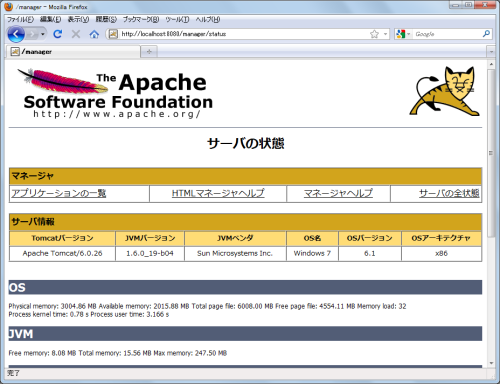Click the Tomcat cat logo
The image size is (500, 384).
click(x=444, y=91)
